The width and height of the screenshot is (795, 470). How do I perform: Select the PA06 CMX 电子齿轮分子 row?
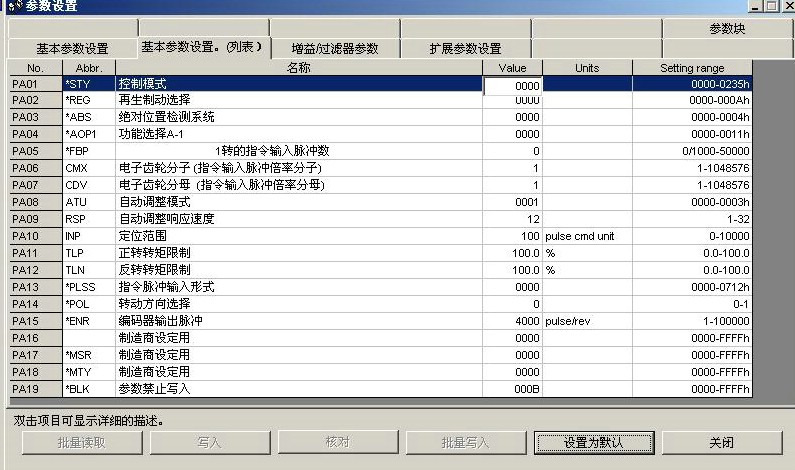coord(298,168)
